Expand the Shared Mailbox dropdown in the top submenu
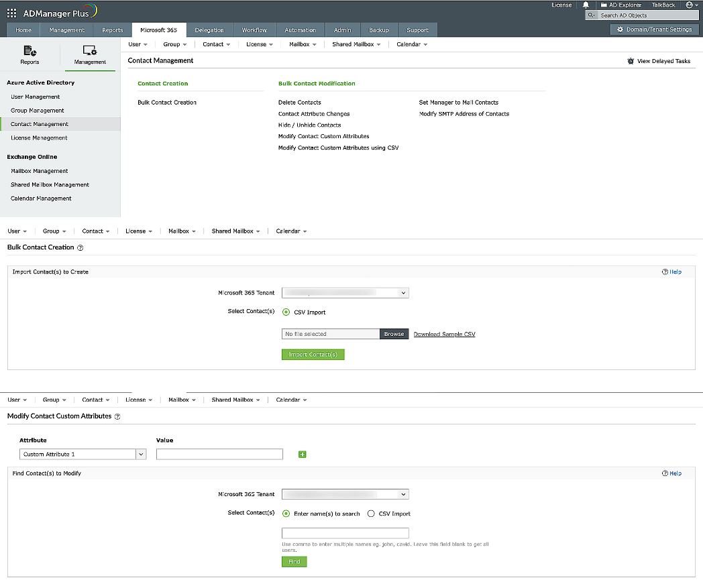Viewport: 703px width, 588px height. (356, 44)
